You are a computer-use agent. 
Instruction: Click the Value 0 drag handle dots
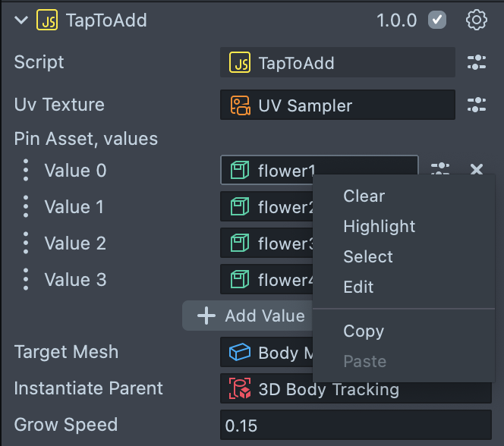pyautogui.click(x=26, y=171)
